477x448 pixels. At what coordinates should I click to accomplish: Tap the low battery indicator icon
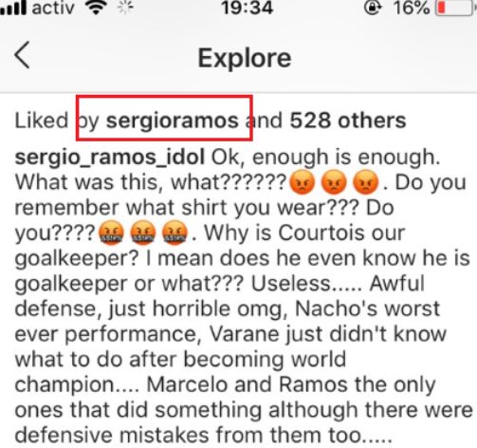(455, 8)
